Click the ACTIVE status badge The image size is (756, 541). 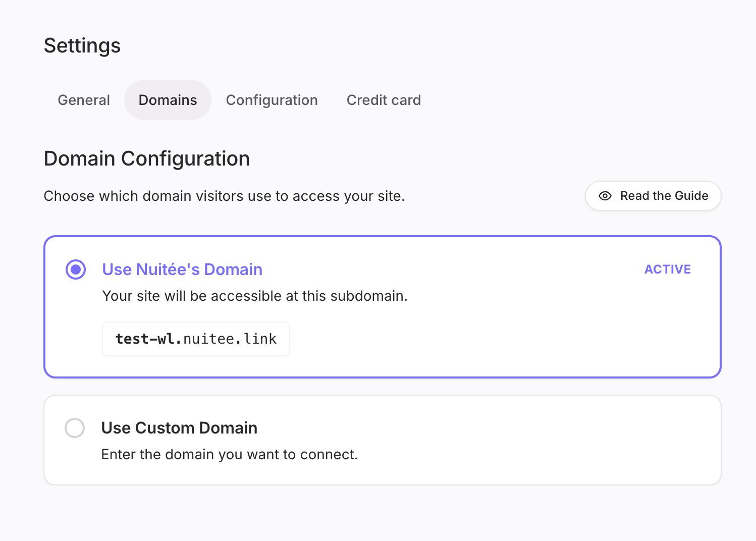click(x=667, y=269)
